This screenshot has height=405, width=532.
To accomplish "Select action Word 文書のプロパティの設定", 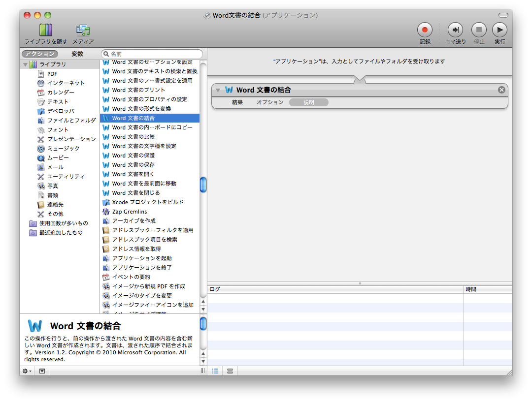I will coord(150,99).
